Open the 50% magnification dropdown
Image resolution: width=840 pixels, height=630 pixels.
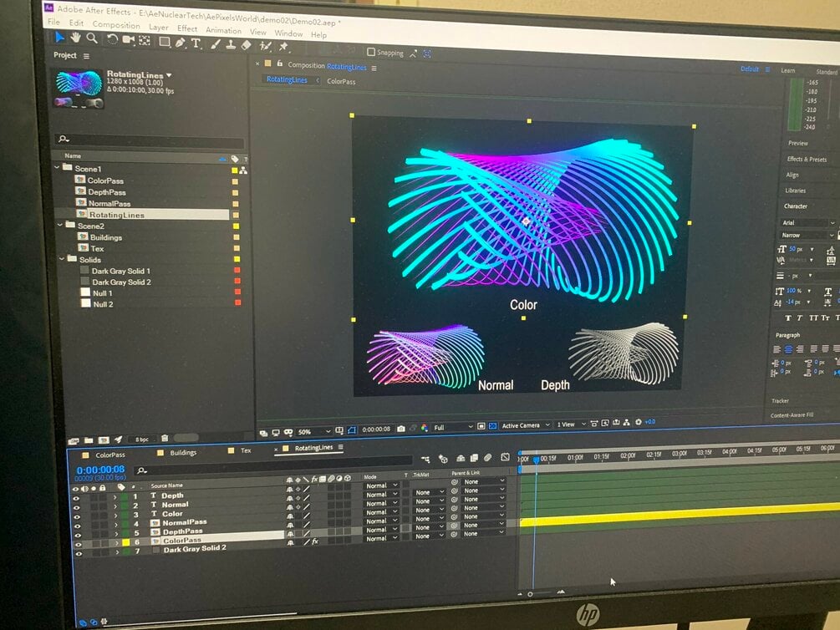314,431
